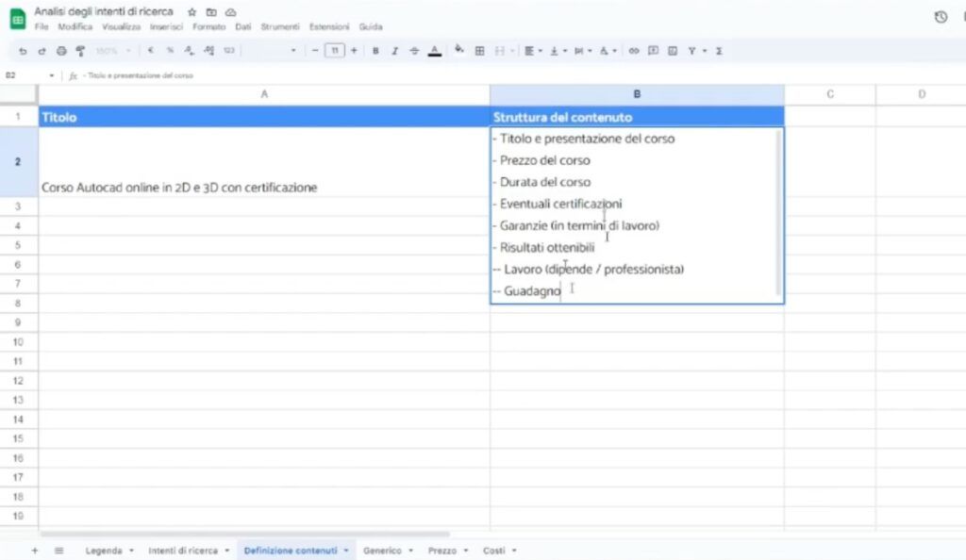This screenshot has width=966, height=560.
Task: Open the all sheets list icon
Action: point(58,551)
